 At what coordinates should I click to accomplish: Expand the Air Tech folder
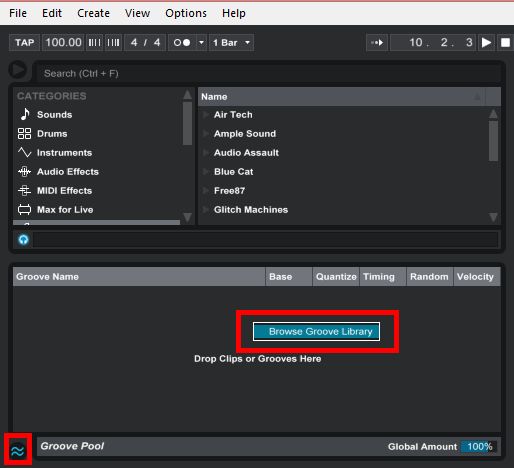coord(206,115)
